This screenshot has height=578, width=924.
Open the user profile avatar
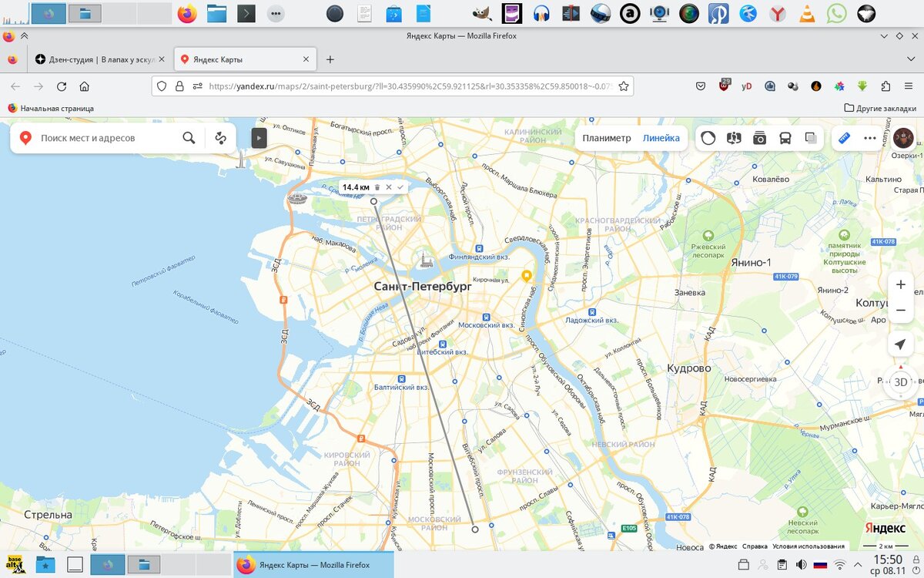pyautogui.click(x=903, y=138)
